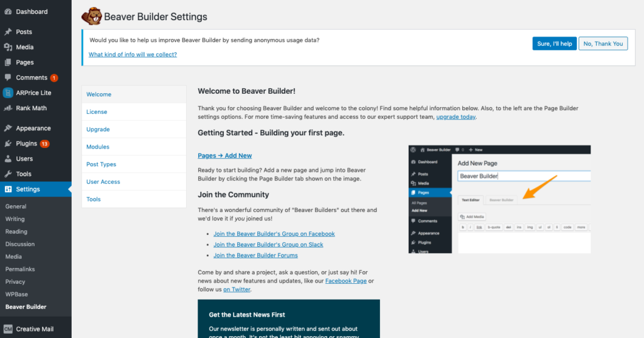Screen dimensions: 644x338
Task: Switch to the Post Types tab
Action: [x=134, y=164]
